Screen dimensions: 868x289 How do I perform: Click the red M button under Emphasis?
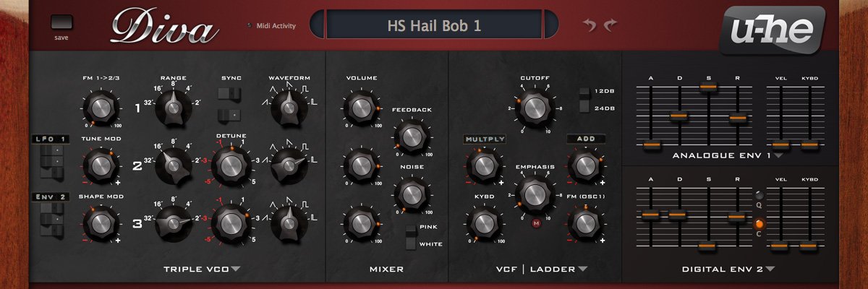coord(536,223)
